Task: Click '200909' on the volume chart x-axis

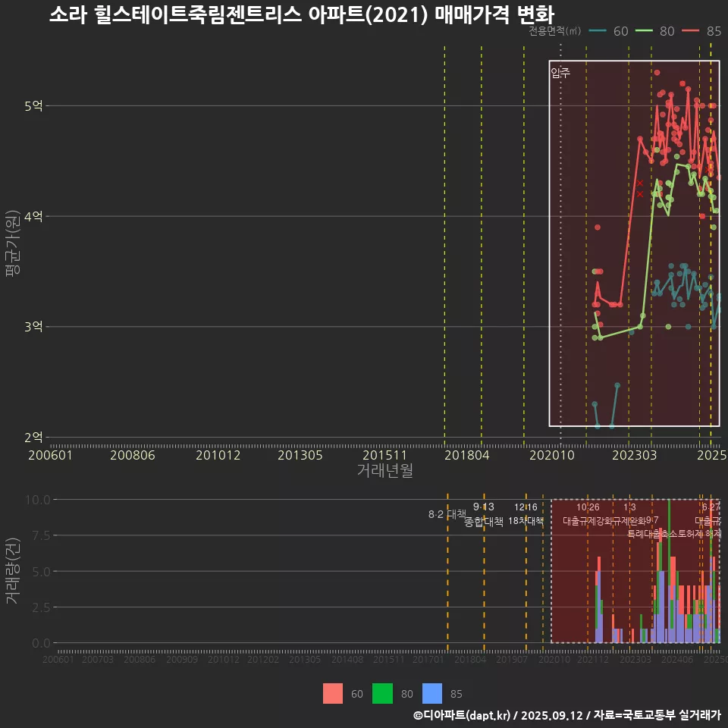Action: click(x=182, y=659)
